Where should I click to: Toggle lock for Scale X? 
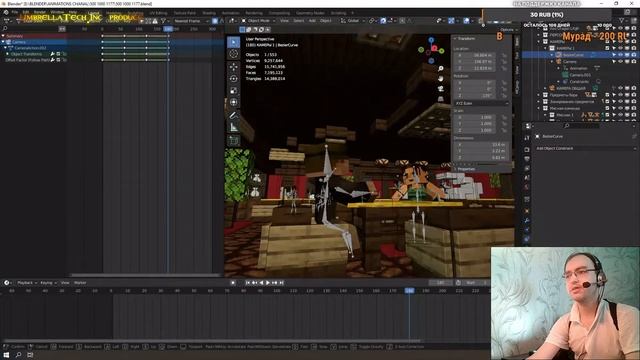(504, 117)
